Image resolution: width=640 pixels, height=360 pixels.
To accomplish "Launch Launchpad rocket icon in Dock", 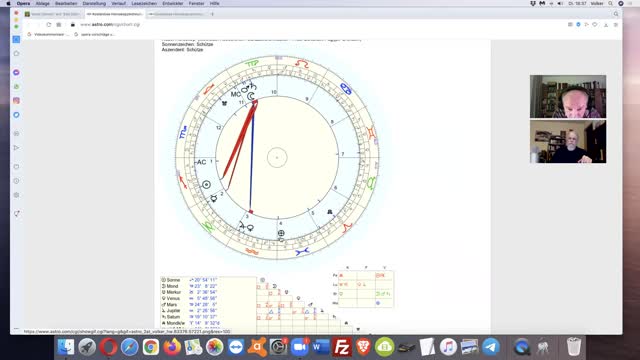I will pyautogui.click(x=87, y=347).
